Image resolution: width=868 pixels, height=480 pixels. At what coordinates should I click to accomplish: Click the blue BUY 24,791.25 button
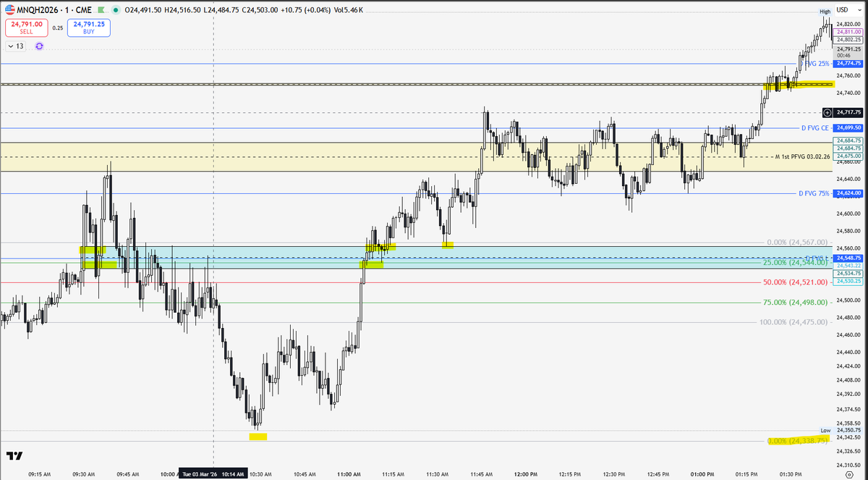pos(89,28)
